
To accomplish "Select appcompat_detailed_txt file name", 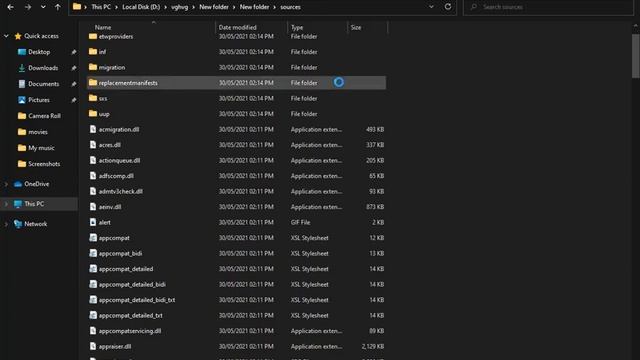I will coord(131,316).
